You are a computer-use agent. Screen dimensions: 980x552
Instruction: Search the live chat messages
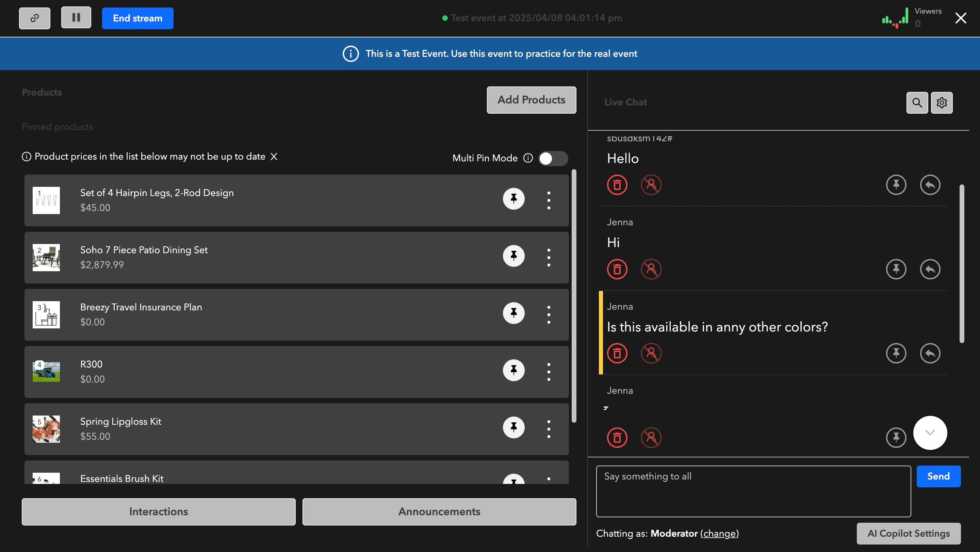click(917, 102)
